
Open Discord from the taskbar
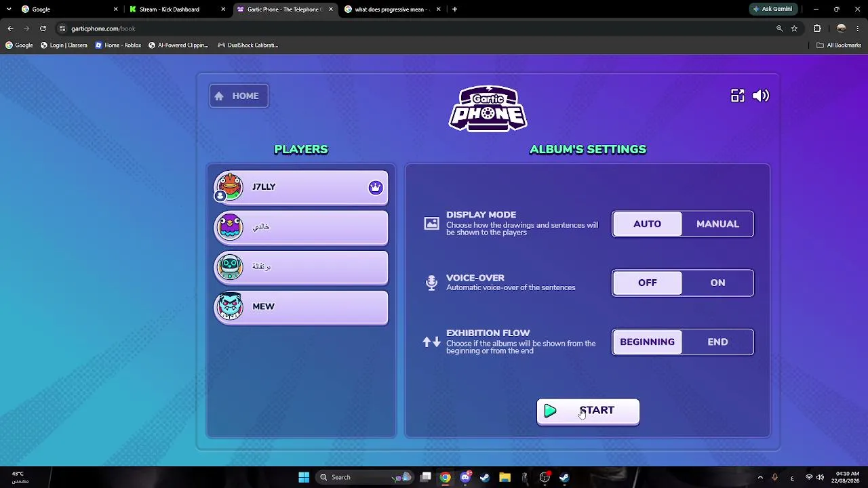pyautogui.click(x=465, y=477)
